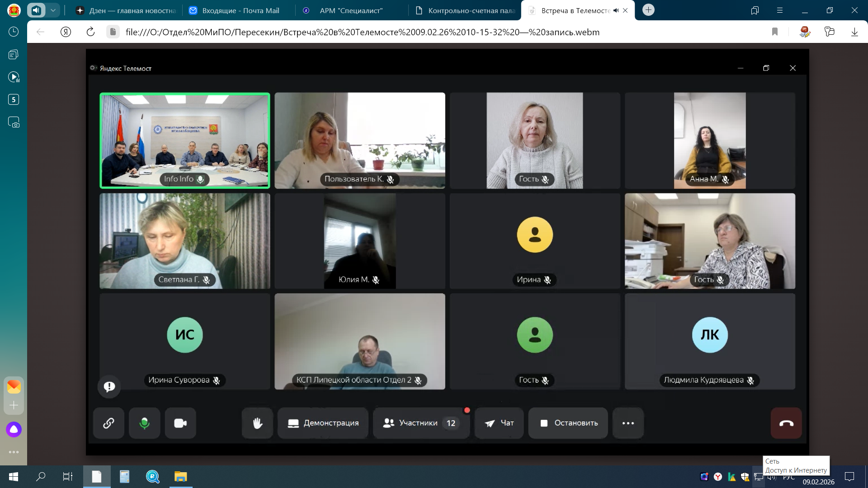The height and width of the screenshot is (488, 868).
Task: Toggle the green microphone button
Action: [x=144, y=423]
